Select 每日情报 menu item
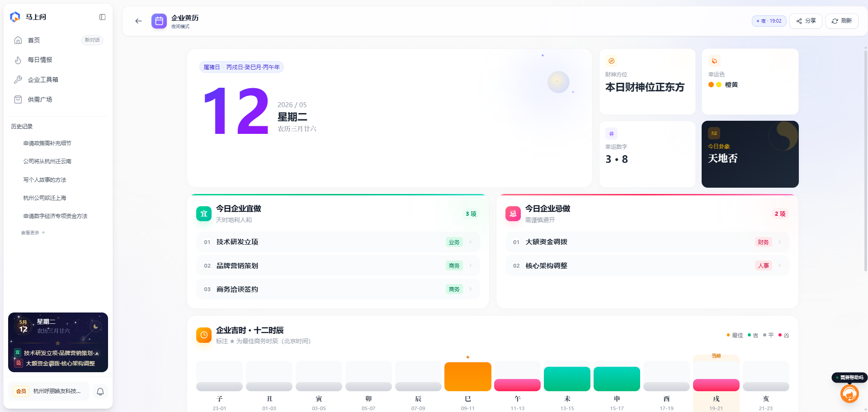Screen dimensions: 868x412 [58, 60]
